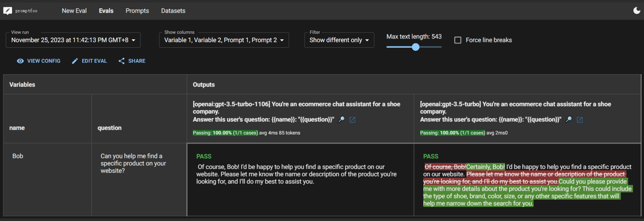Click the promptfoo logo icon
This screenshot has width=644, height=221.
pyautogui.click(x=8, y=11)
